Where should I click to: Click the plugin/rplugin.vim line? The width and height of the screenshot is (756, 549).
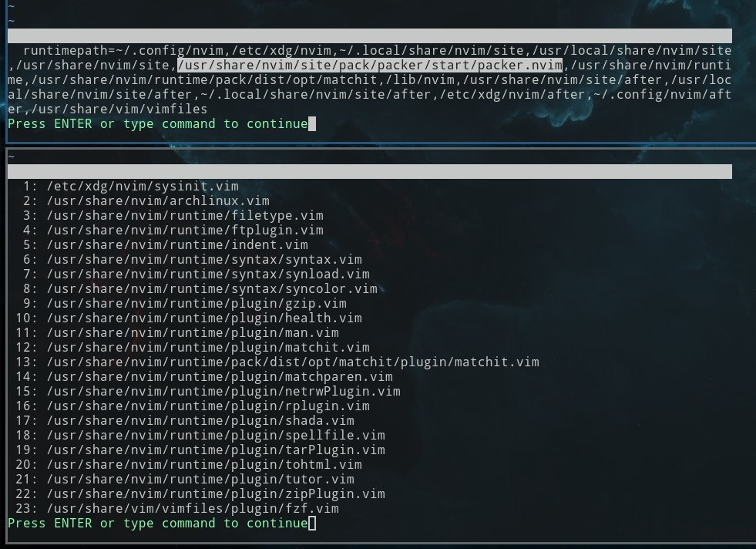click(x=208, y=406)
